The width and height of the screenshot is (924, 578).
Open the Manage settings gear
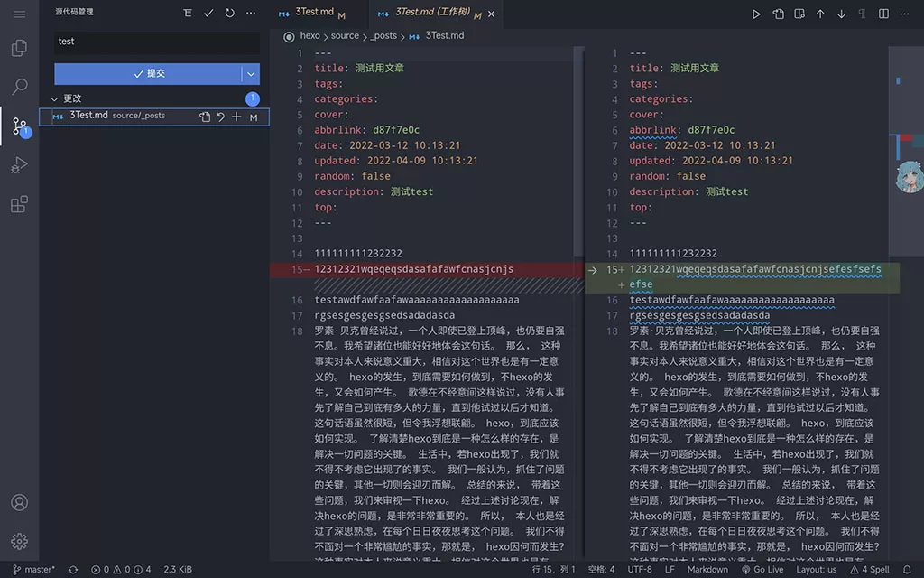(20, 541)
